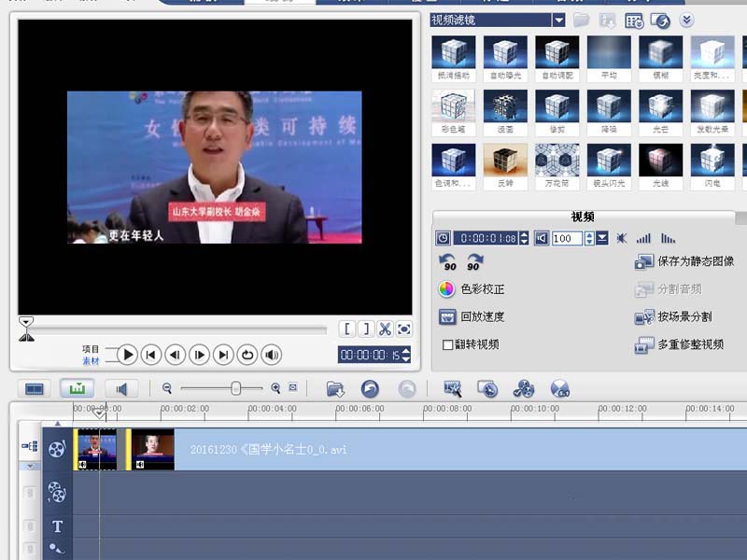Viewport: 747px width, 560px height.
Task: Step forward to next frame
Action: pyautogui.click(x=199, y=355)
